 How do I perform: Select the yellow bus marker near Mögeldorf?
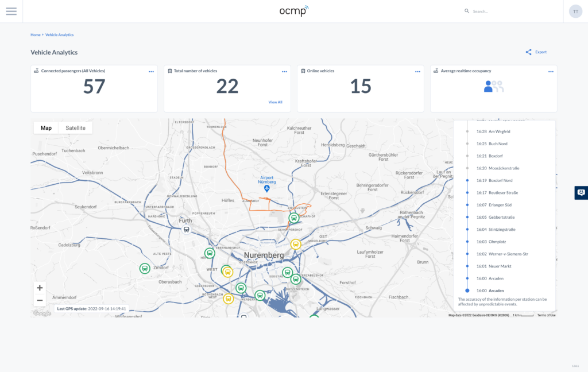point(296,245)
